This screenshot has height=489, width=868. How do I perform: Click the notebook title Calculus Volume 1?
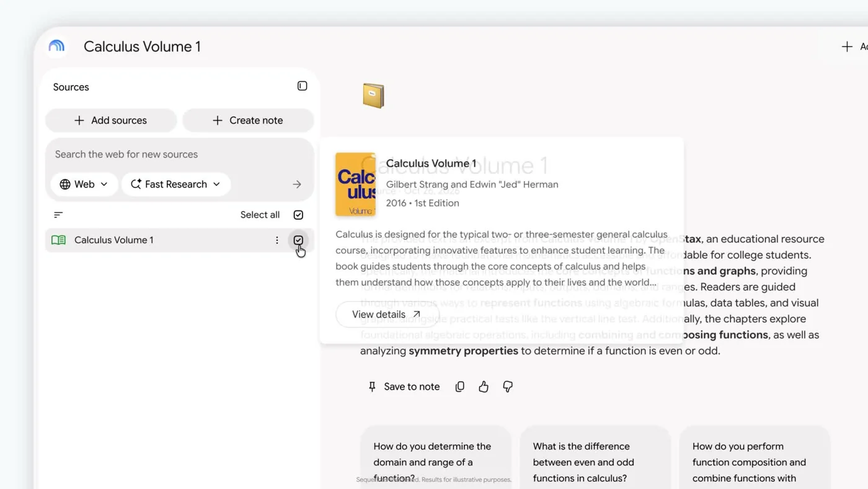point(142,47)
